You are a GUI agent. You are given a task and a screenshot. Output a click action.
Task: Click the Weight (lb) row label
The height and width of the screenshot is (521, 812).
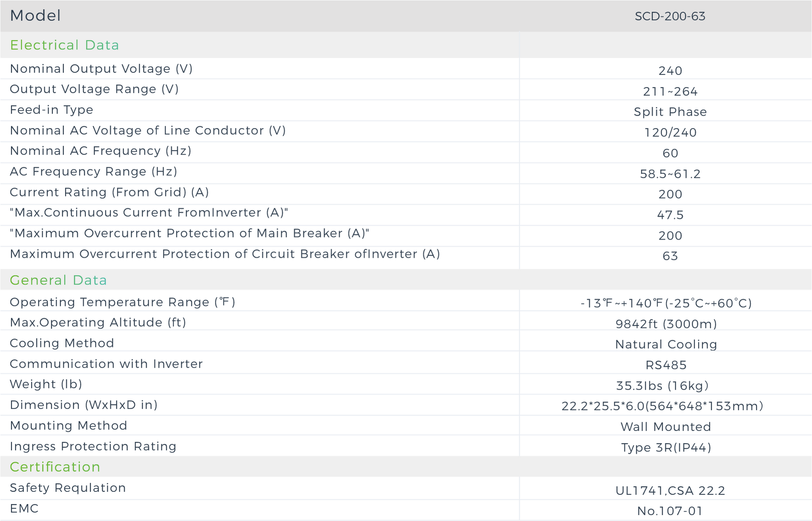coord(46,384)
